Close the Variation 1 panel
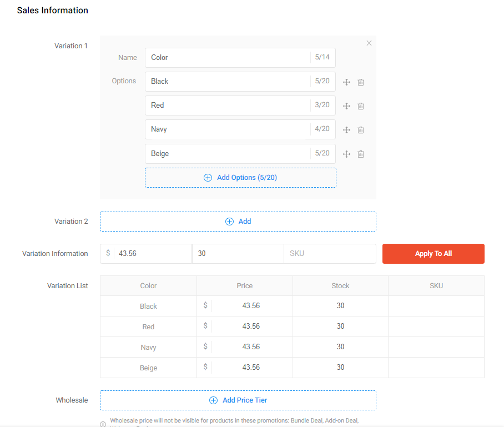The image size is (504, 427). 369,43
